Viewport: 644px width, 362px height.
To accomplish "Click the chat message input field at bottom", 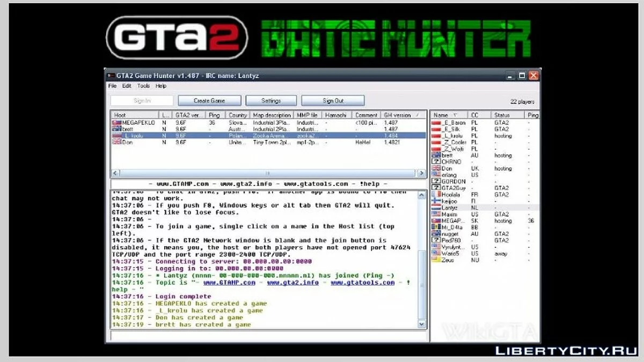I will (x=268, y=336).
